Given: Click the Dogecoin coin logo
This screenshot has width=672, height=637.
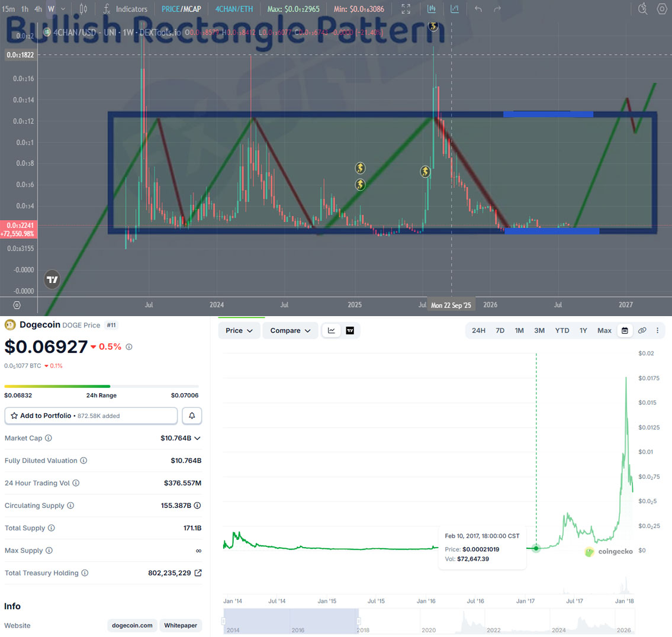Looking at the screenshot, I should coord(10,325).
